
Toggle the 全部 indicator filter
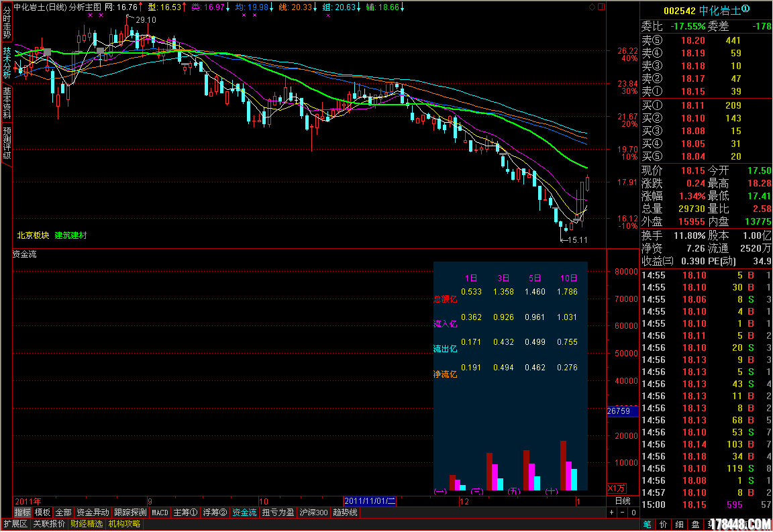63,513
